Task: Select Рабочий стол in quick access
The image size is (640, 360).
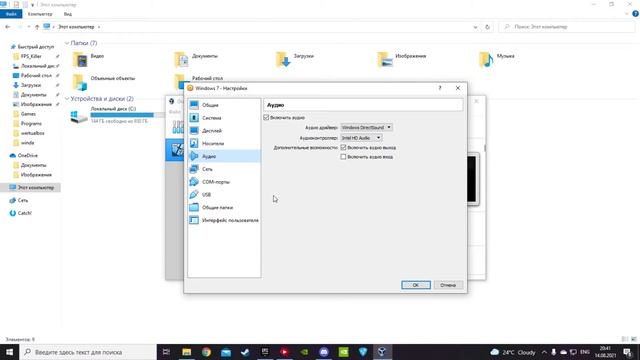Action: [36, 76]
